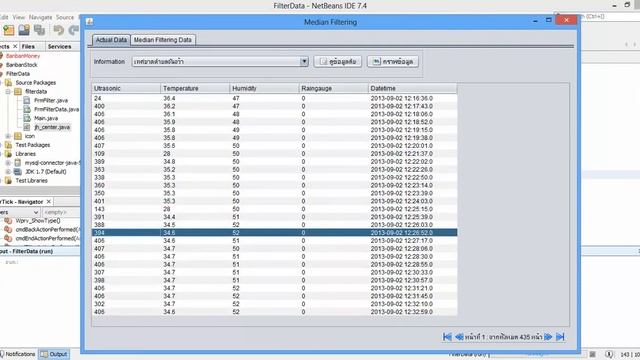Click the Java icon in Median Filtering title bar
The image size is (640, 360).
tap(90, 22)
